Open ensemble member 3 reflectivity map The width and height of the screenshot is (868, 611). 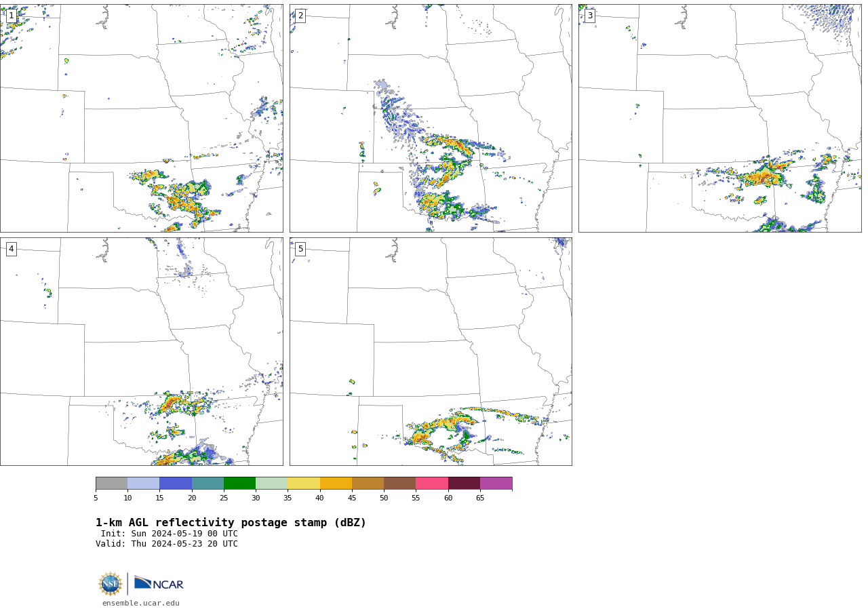pyautogui.click(x=719, y=118)
